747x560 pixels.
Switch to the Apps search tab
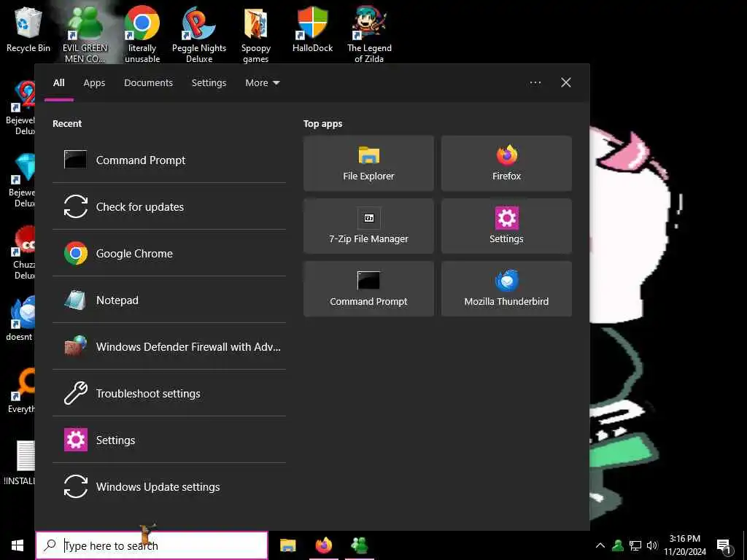pos(94,83)
